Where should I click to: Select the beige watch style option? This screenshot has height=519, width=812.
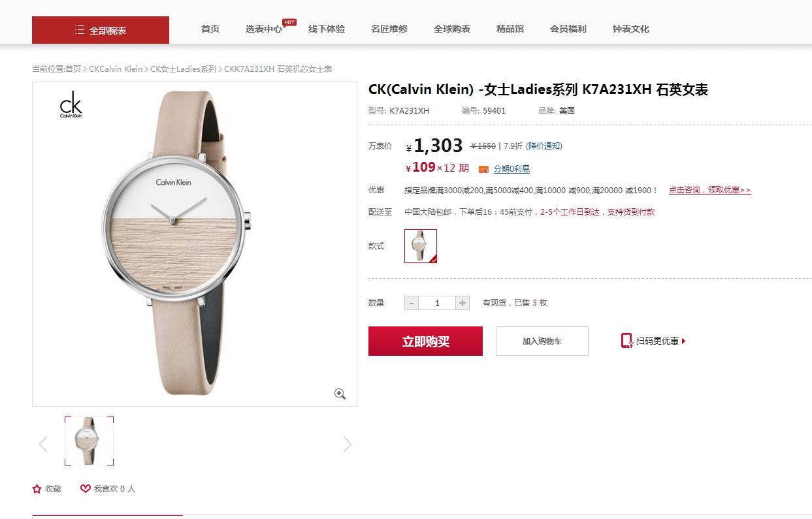pyautogui.click(x=421, y=246)
